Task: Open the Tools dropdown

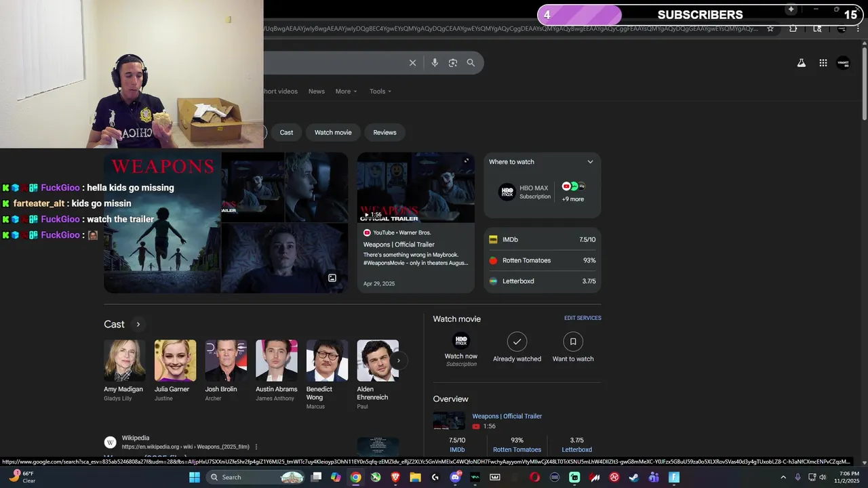Action: (380, 91)
